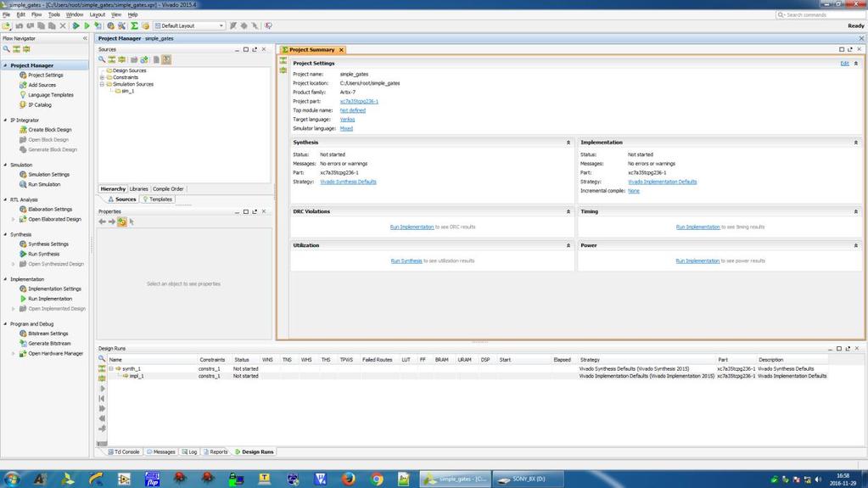This screenshot has width=868, height=488.
Task: Click the open project icon in main toolbar
Action: 7,25
